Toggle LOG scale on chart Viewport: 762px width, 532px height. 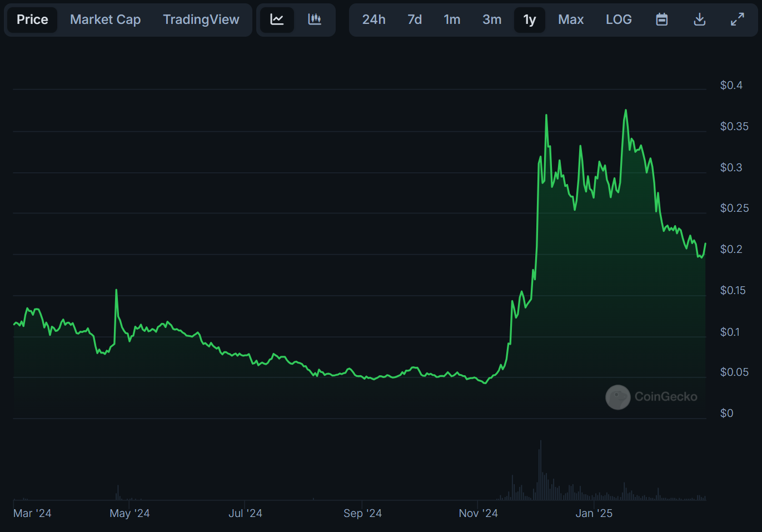[x=619, y=19]
